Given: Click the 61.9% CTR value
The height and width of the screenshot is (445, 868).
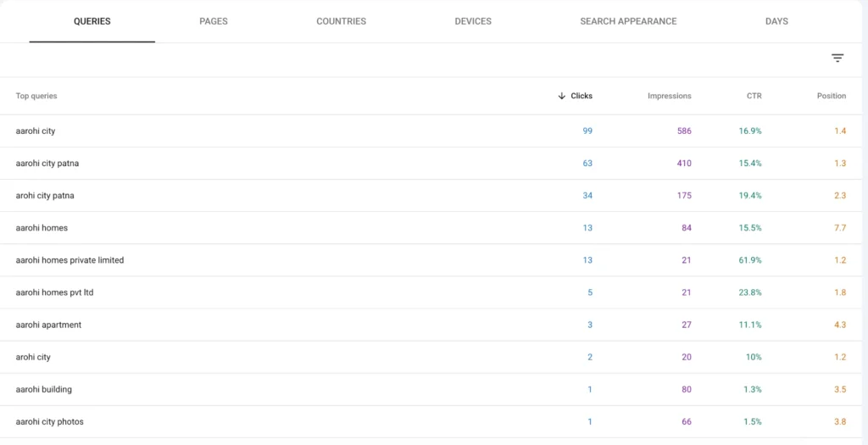Looking at the screenshot, I should pos(750,260).
